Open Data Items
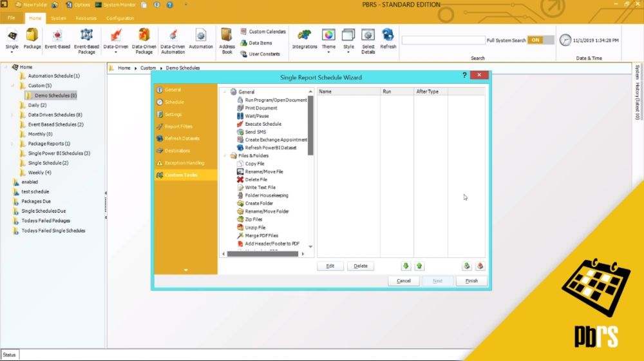Viewport: 644px width, 361px height. tap(256, 43)
